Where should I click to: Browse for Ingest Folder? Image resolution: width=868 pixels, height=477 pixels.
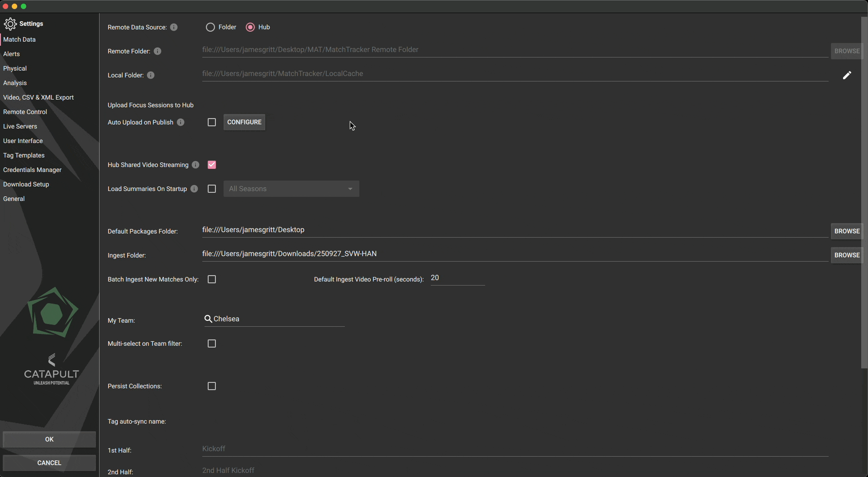click(x=847, y=255)
